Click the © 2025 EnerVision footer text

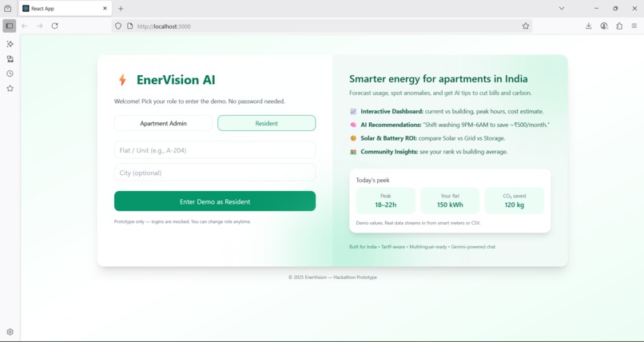(x=332, y=277)
